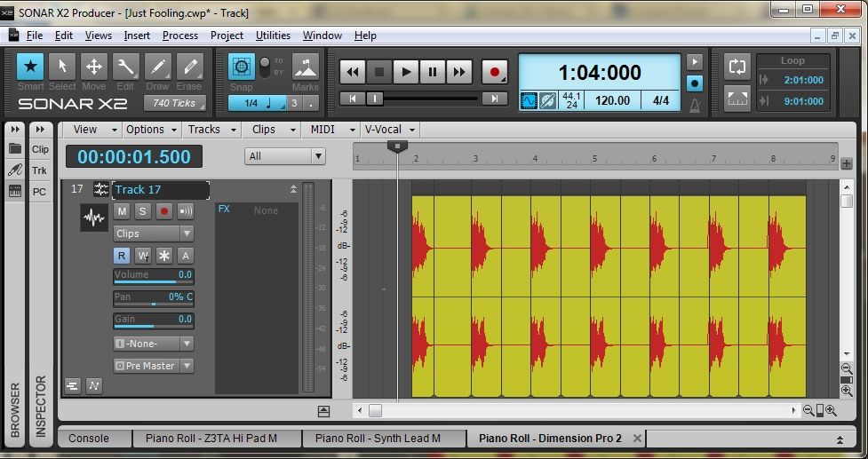The image size is (868, 459).
Task: Click the Marks tool icon
Action: pos(305,67)
